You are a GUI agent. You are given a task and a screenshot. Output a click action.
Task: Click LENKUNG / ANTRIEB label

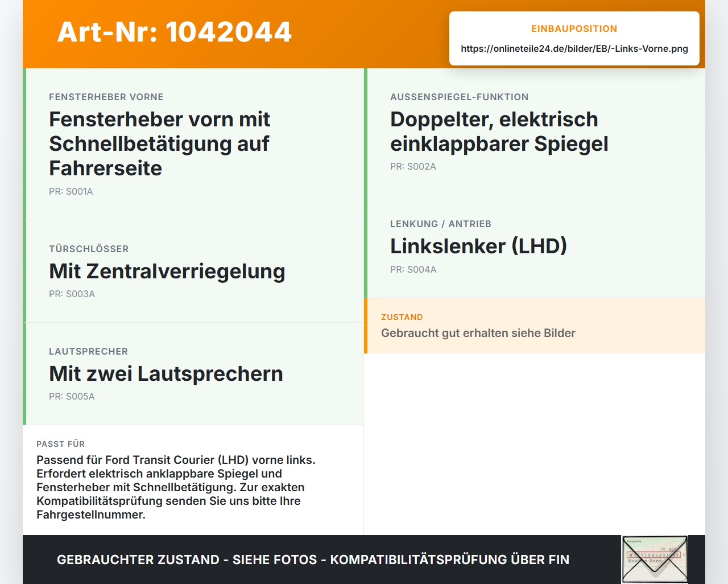441,224
